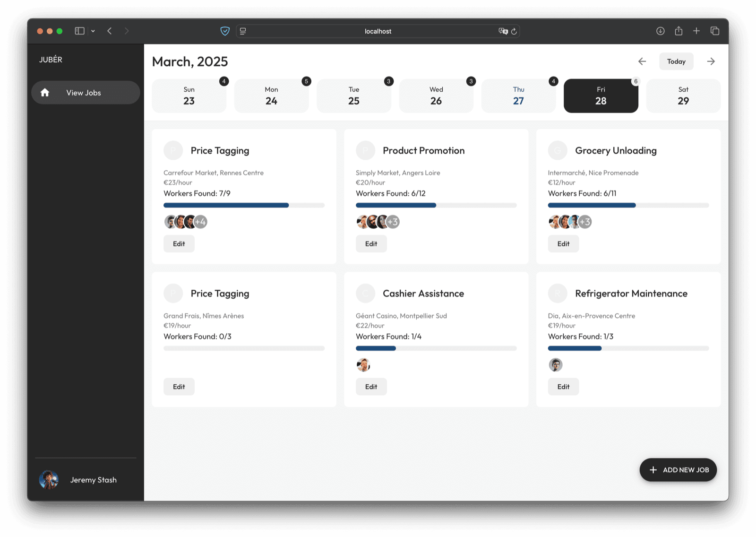This screenshot has height=537, width=756.
Task: Open Safari downloads icon
Action: [661, 31]
